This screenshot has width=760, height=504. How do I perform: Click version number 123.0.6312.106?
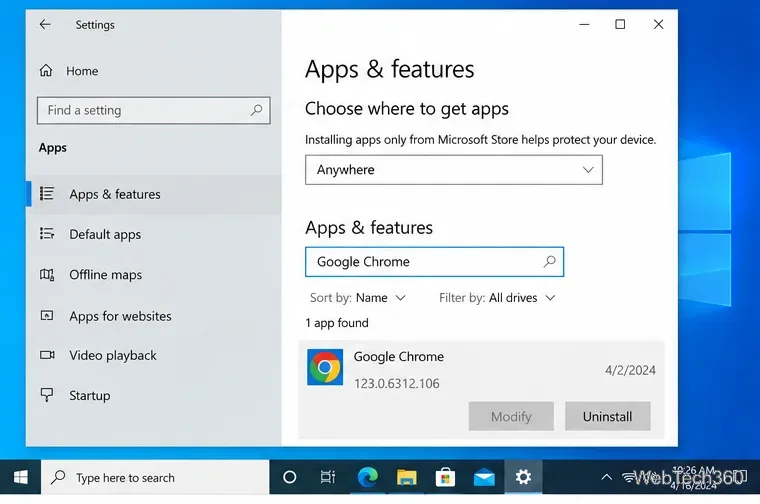click(396, 384)
